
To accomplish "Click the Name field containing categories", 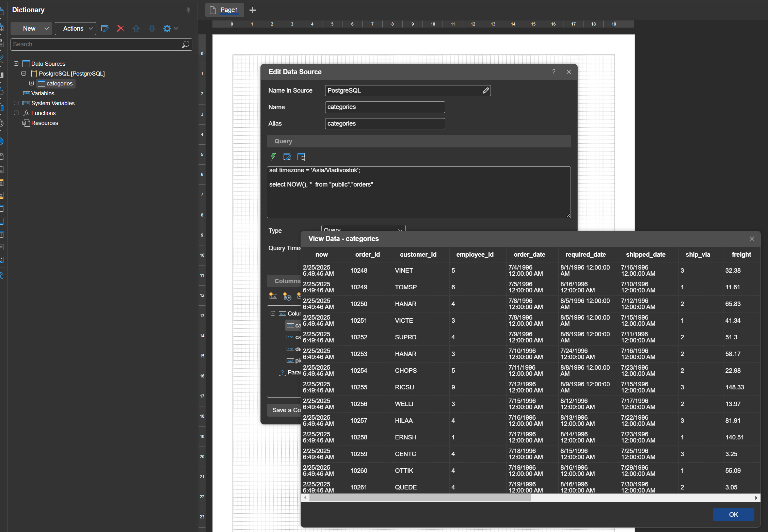I will point(385,107).
